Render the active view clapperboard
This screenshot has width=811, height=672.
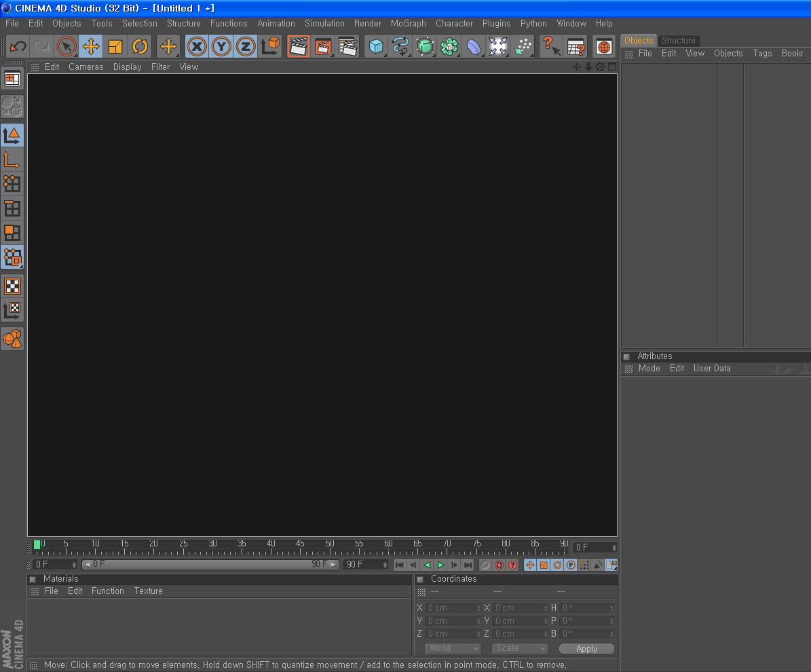(x=299, y=47)
